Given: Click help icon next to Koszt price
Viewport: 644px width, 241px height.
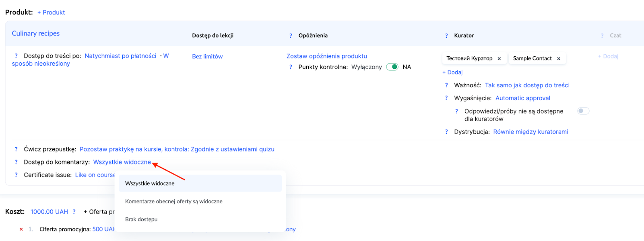Looking at the screenshot, I should pyautogui.click(x=74, y=212).
